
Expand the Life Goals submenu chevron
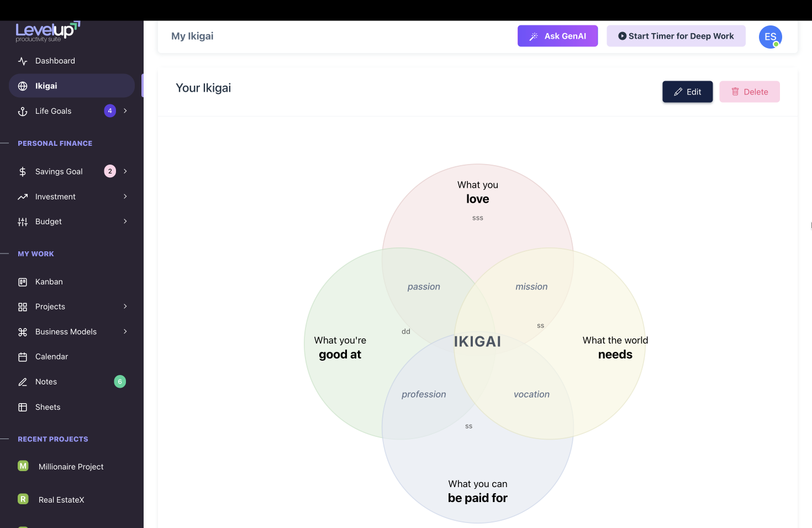[125, 111]
